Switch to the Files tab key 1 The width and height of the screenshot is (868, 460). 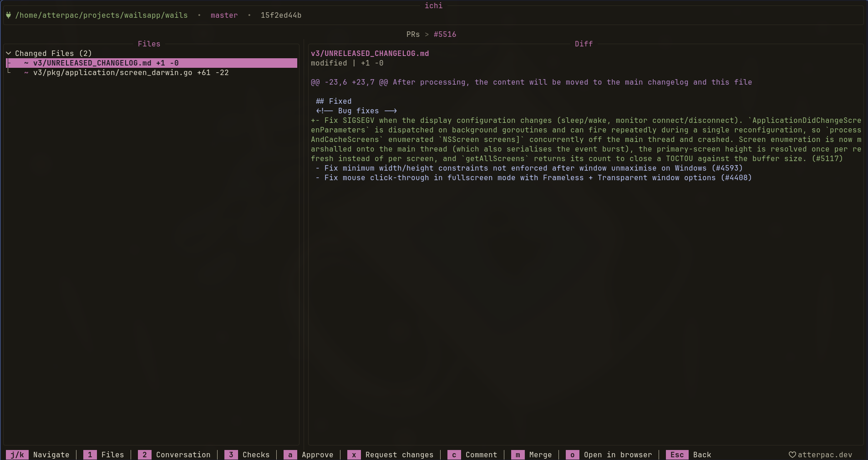pos(90,455)
